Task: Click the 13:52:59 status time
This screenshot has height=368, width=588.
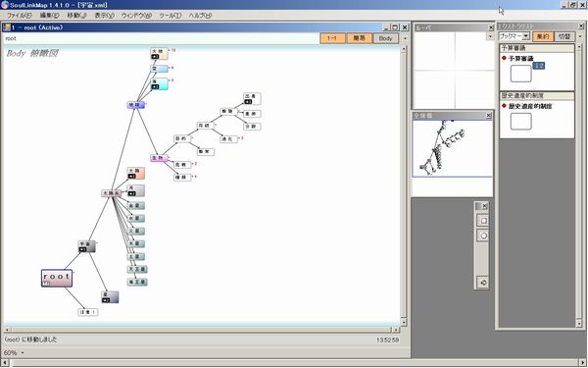Action: click(387, 341)
